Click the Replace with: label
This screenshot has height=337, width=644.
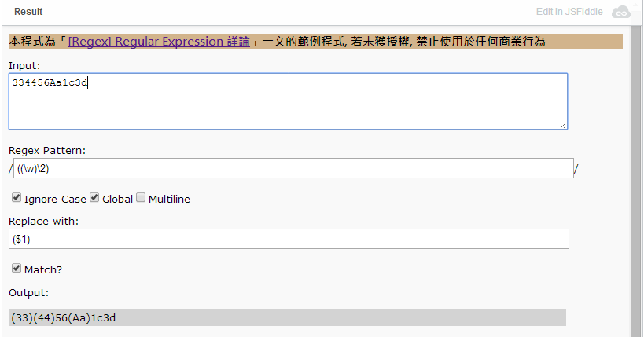43,222
